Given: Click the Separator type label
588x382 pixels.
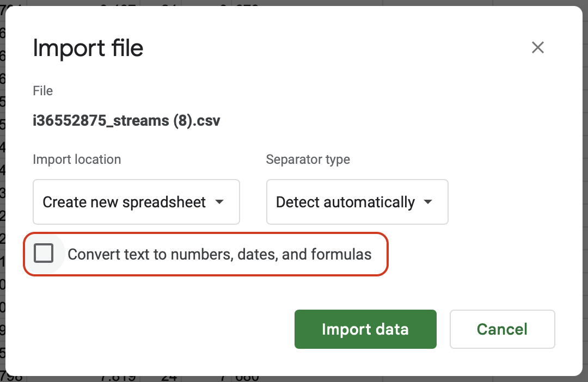Looking at the screenshot, I should (x=308, y=159).
